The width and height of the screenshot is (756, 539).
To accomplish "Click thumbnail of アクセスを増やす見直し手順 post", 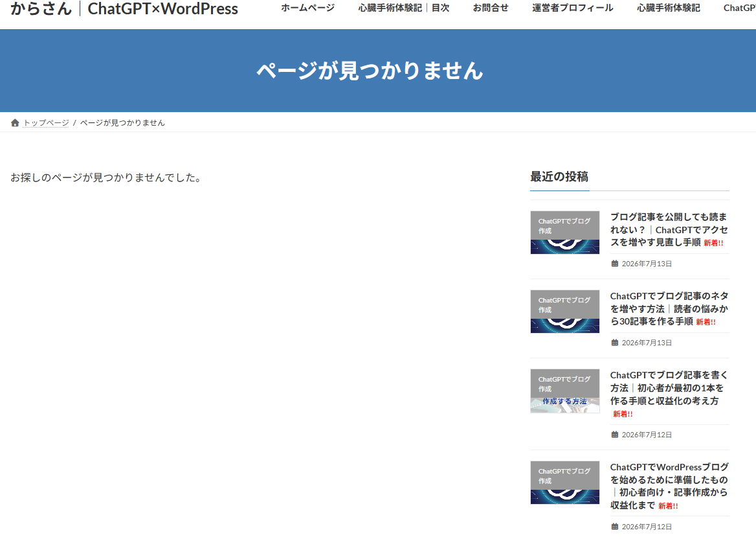I will 564,232.
